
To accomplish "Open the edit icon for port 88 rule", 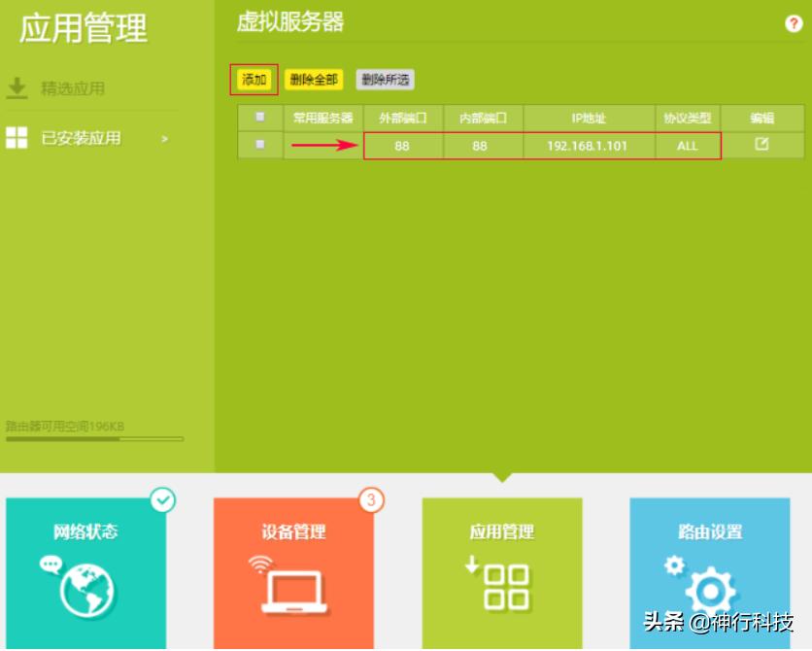I will point(761,144).
